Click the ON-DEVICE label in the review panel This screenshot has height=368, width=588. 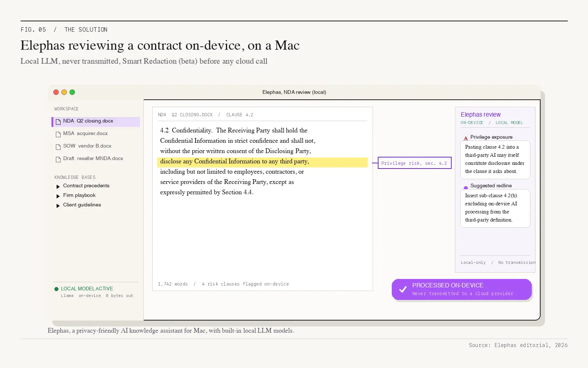(472, 123)
